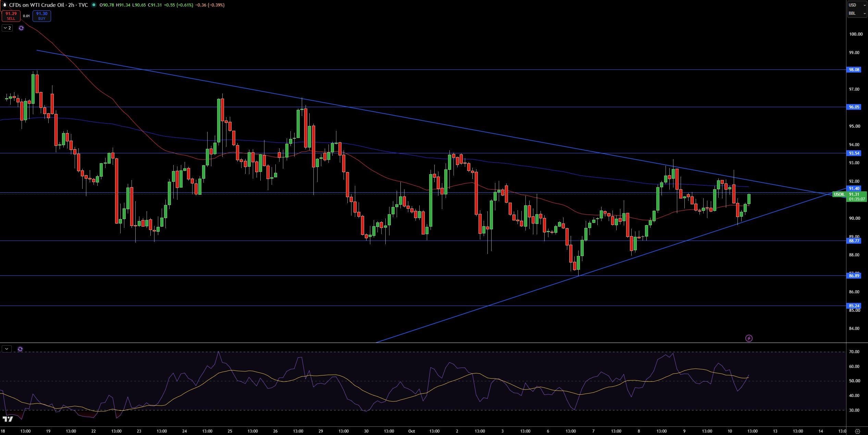The image size is (868, 435).
Task: Click the 70.00 RSI scale label
Action: pyautogui.click(x=854, y=352)
